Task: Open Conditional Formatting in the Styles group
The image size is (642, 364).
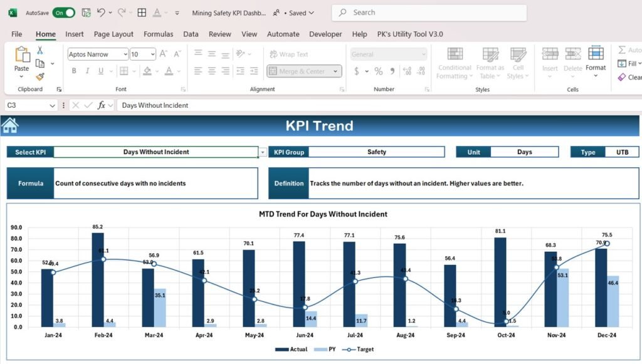Action: pyautogui.click(x=453, y=67)
